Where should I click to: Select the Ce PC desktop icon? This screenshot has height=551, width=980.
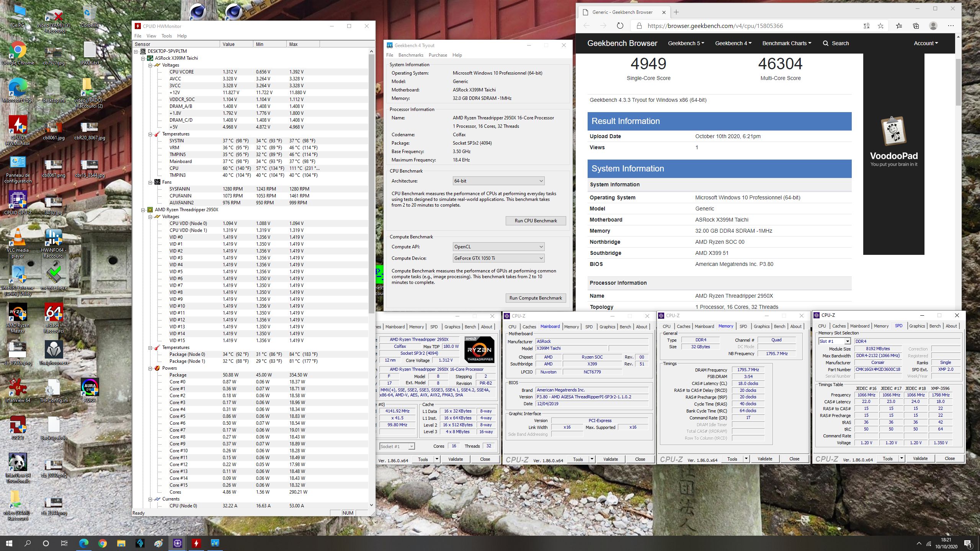[18, 16]
